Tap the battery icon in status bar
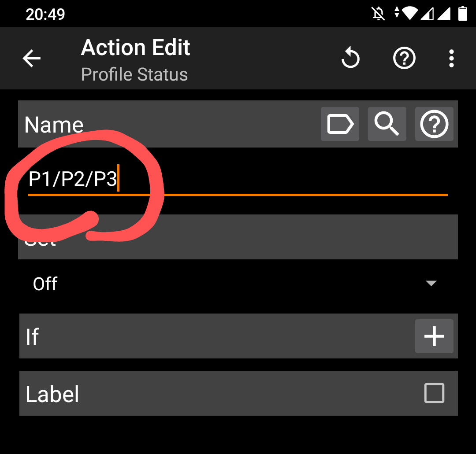This screenshot has width=476, height=454. (462, 14)
